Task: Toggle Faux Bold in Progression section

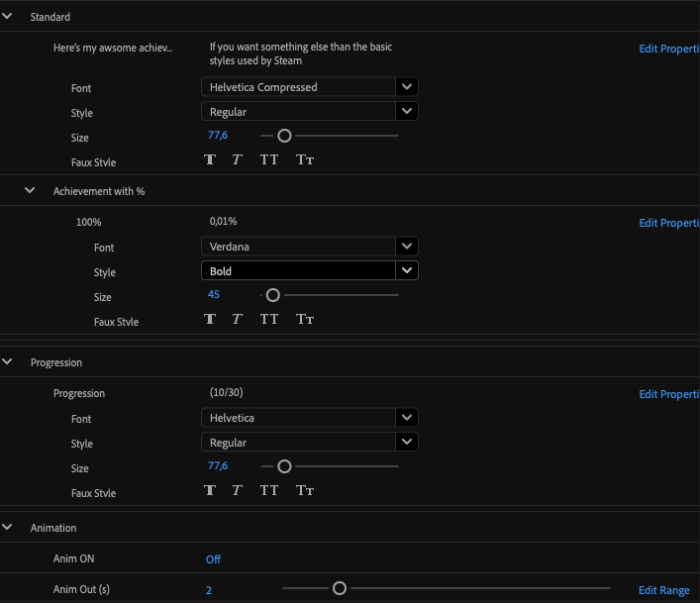Action: [x=210, y=490]
